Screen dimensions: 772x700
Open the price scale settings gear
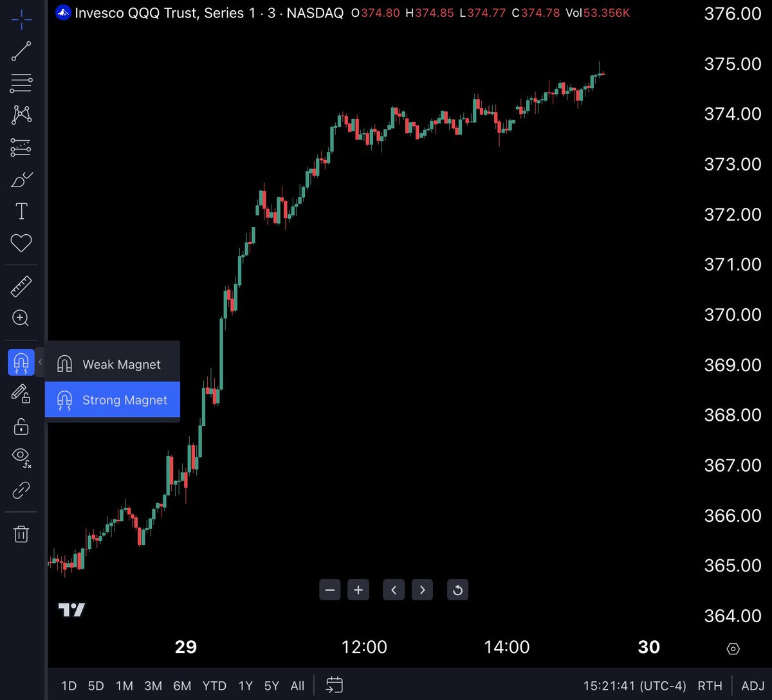point(733,649)
